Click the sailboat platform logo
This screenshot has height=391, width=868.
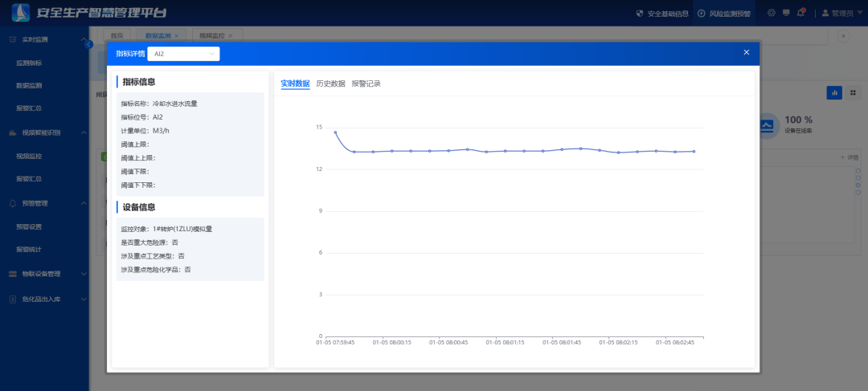point(21,13)
